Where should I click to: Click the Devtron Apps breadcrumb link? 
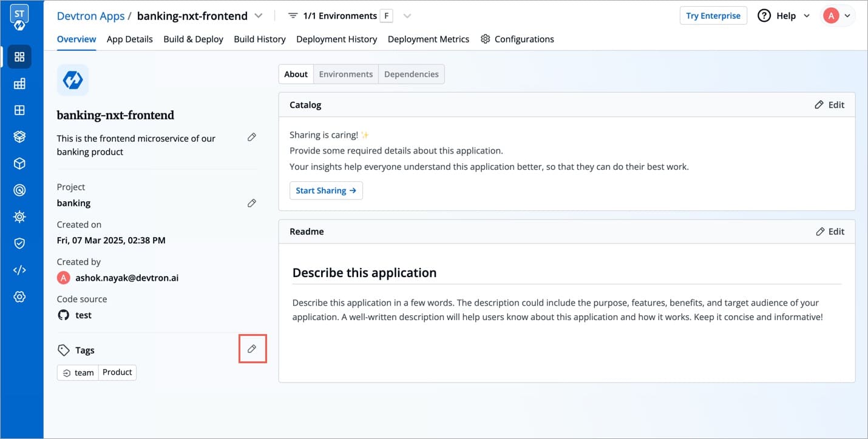click(90, 16)
